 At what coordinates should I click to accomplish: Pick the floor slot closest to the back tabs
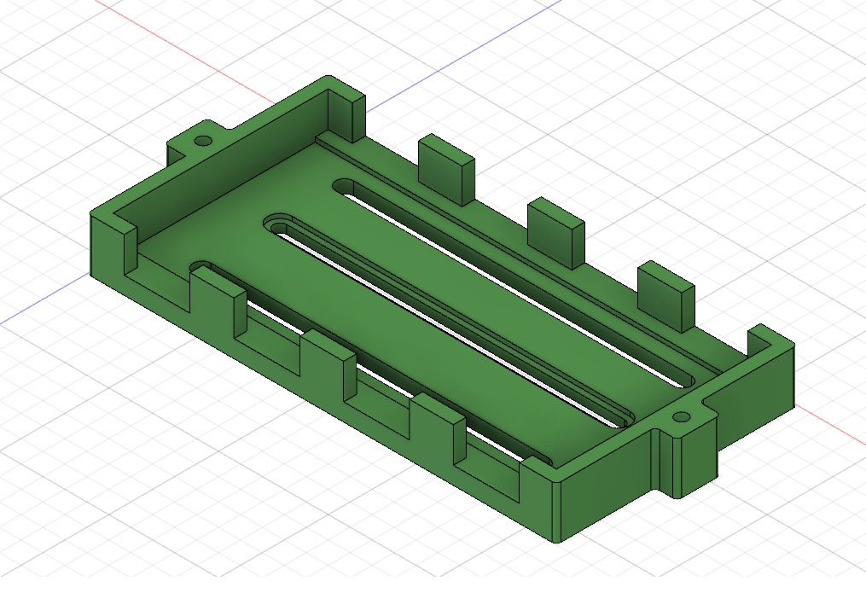[x=514, y=282]
